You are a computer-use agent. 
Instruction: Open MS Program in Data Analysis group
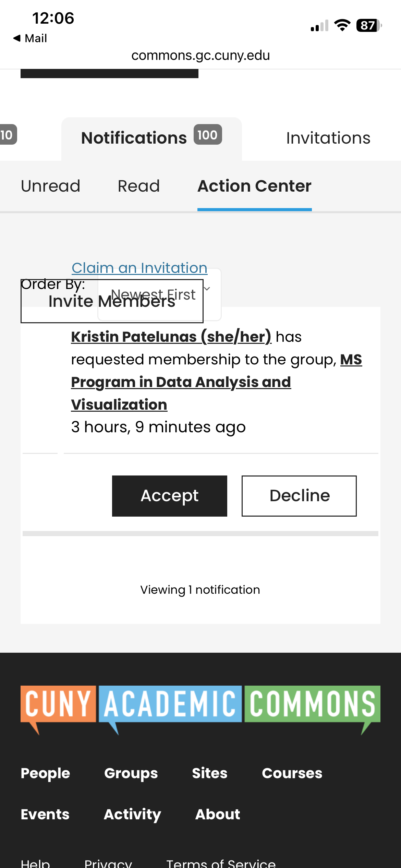216,382
